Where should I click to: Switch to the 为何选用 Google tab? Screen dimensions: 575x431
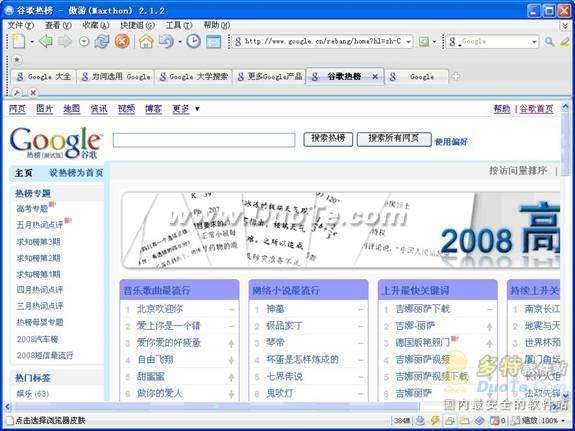tap(115, 77)
